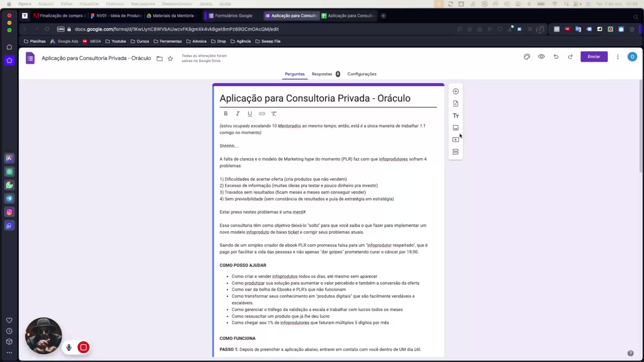Open the Materiais da Mentoria browser tab

[172, 16]
